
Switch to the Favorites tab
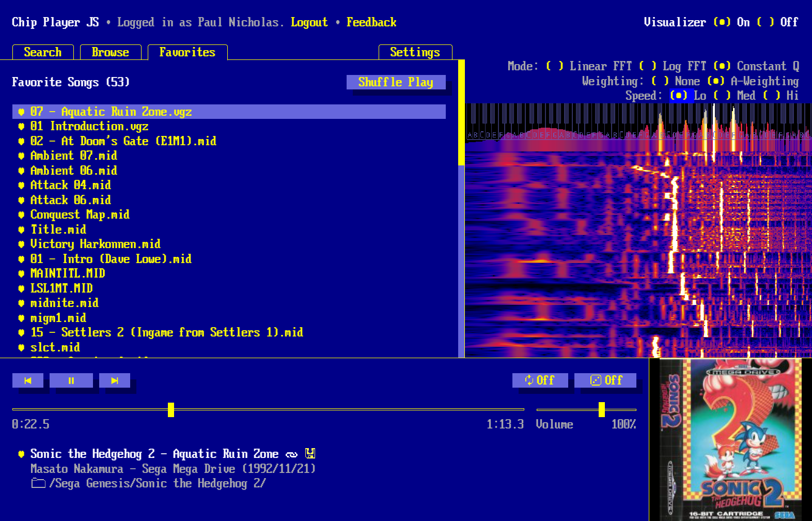click(188, 52)
